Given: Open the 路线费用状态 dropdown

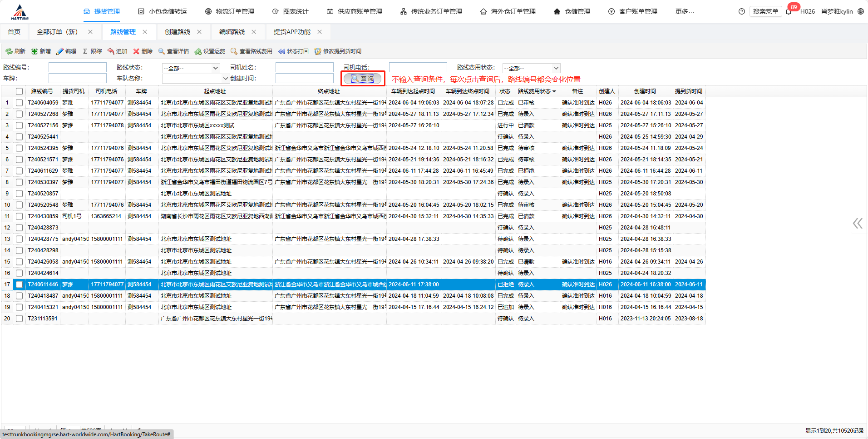Looking at the screenshot, I should 556,68.
